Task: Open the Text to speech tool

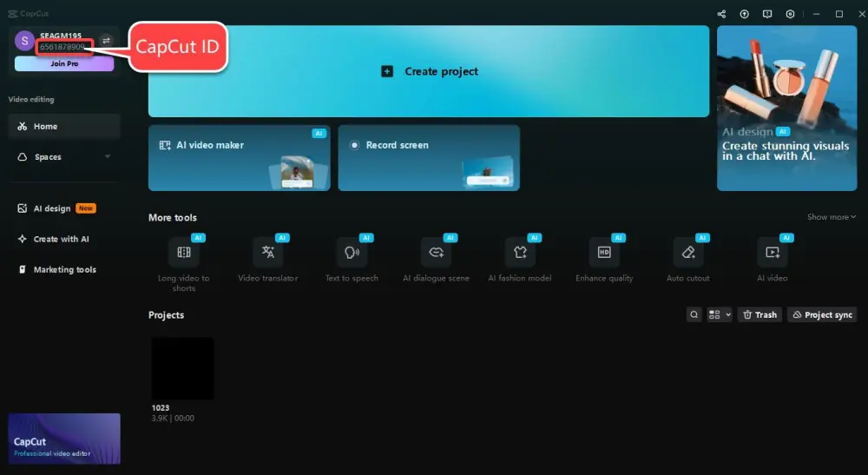Action: (x=352, y=253)
